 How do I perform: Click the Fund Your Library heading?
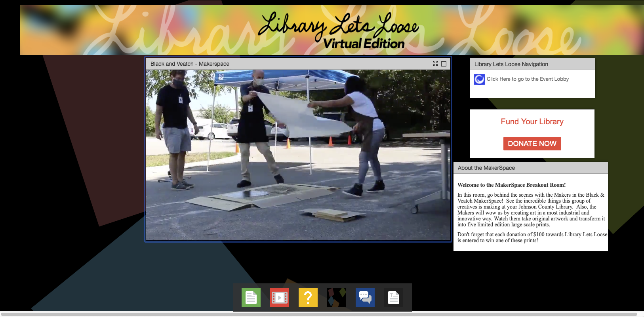[x=532, y=121]
